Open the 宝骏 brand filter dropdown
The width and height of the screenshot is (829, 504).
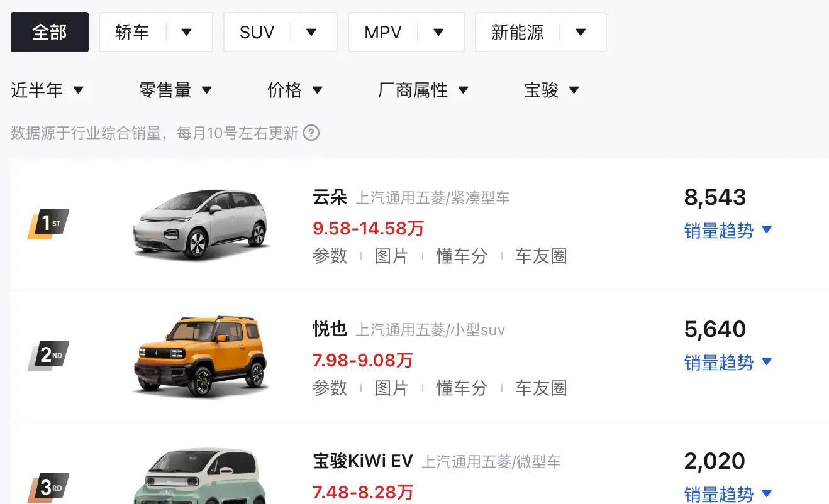click(x=552, y=90)
